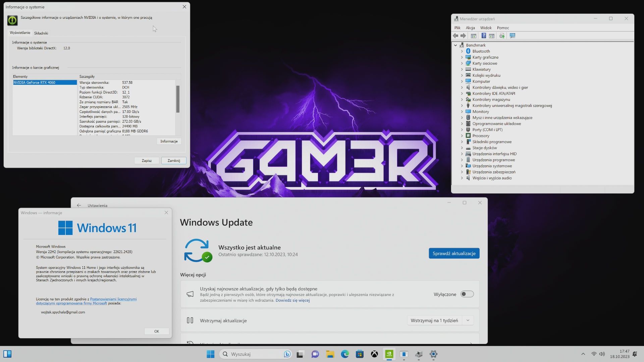The width and height of the screenshot is (644, 362).
Task: Select 'NVIDIA GeForce RTX 4060' in Elementy list
Action: 45,82
